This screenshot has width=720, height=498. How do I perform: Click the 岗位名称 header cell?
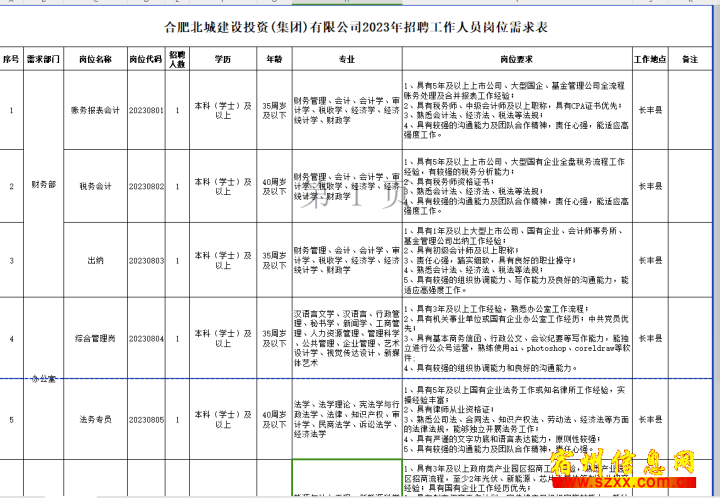click(96, 59)
